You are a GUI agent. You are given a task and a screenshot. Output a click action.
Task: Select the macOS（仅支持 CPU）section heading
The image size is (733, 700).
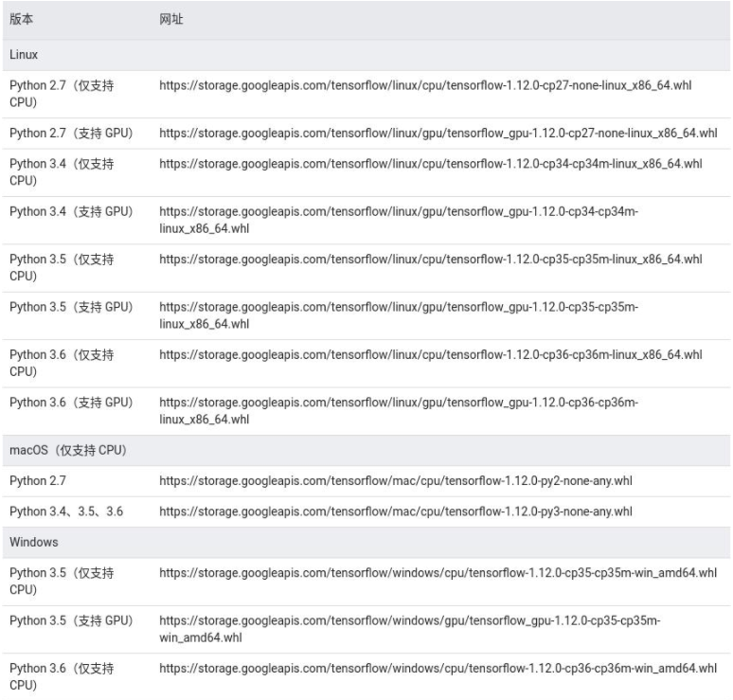pos(68,450)
